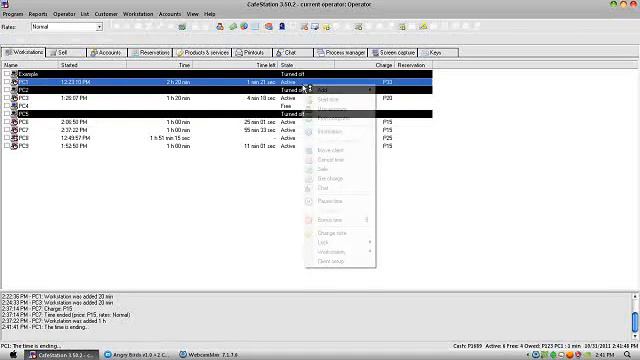
Task: Switch to the Reservations tab
Action: [150, 53]
